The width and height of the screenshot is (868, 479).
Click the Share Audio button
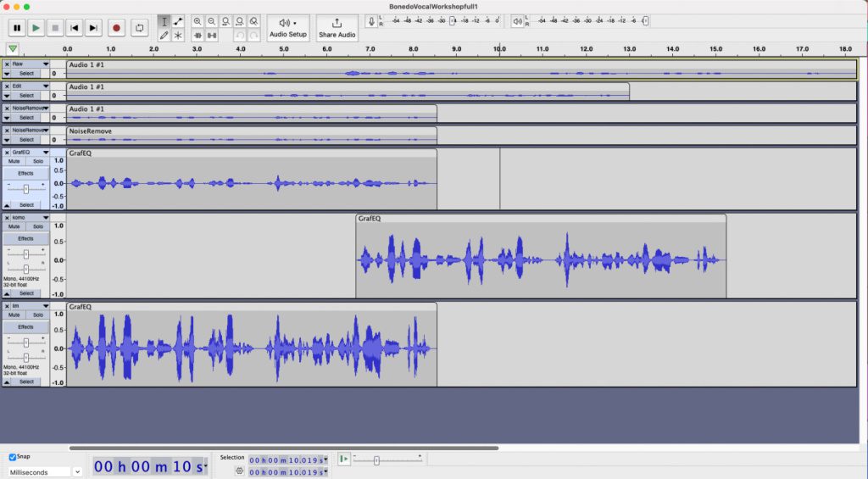[337, 28]
